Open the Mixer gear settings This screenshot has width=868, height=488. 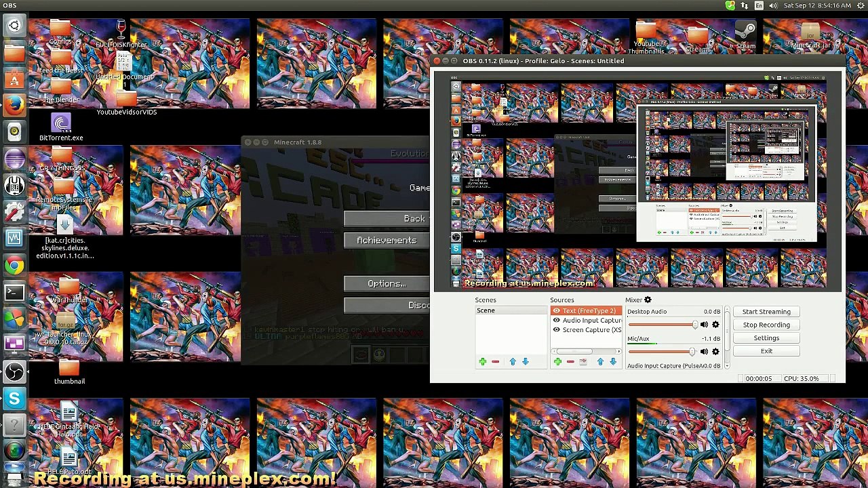coord(648,300)
